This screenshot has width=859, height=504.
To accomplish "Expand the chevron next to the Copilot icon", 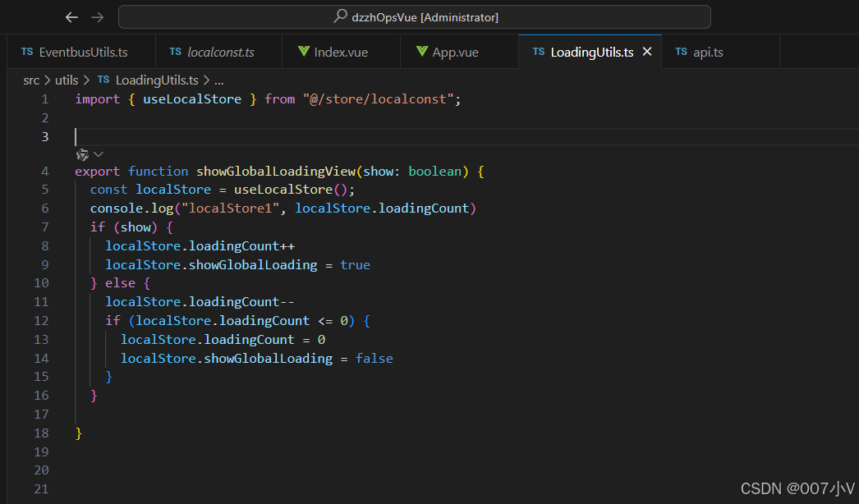I will 97,153.
